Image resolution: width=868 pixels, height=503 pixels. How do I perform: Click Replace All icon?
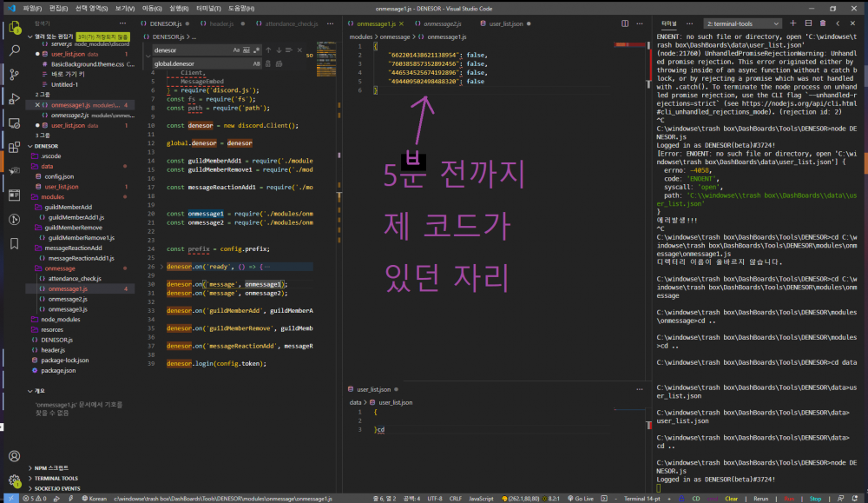(x=279, y=63)
